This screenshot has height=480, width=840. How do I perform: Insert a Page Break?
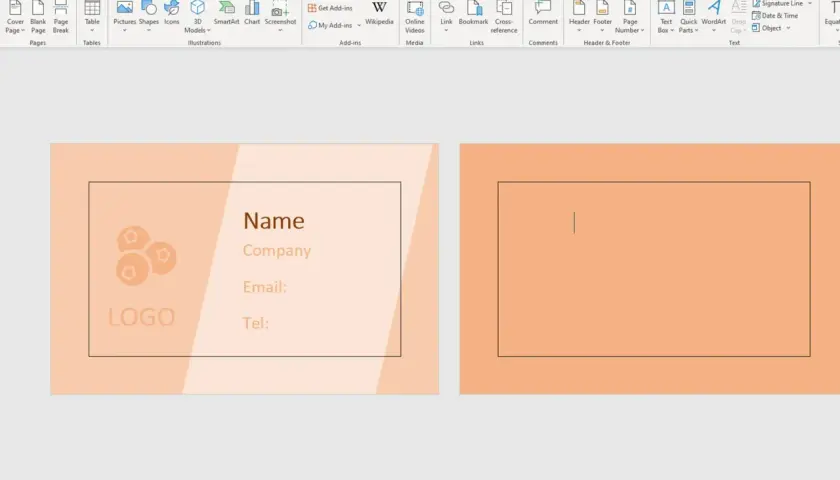point(61,17)
